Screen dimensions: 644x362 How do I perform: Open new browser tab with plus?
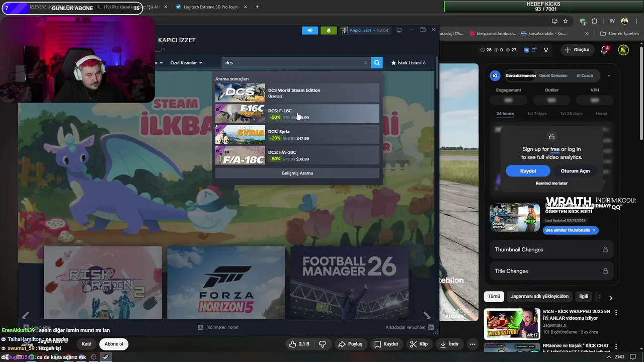coord(257,7)
